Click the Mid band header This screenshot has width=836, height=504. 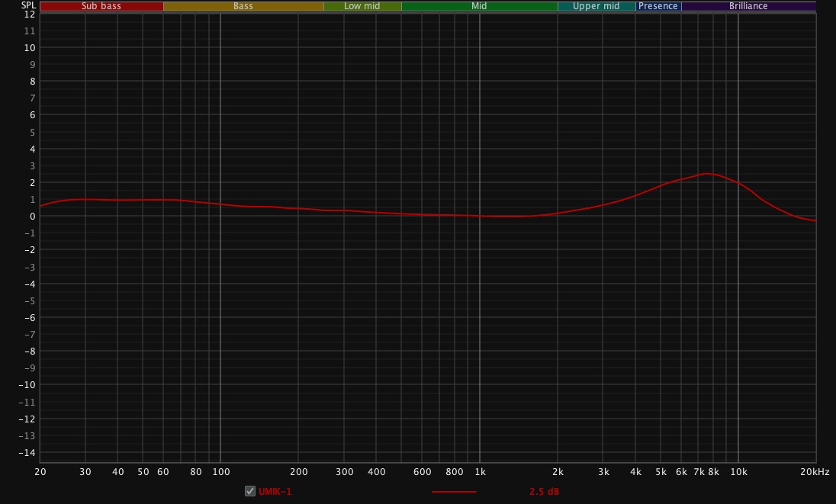point(479,6)
